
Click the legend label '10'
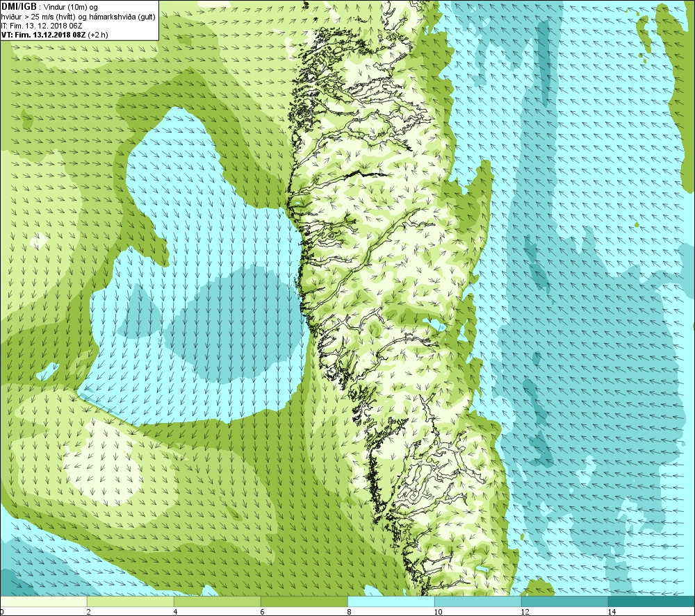click(438, 612)
